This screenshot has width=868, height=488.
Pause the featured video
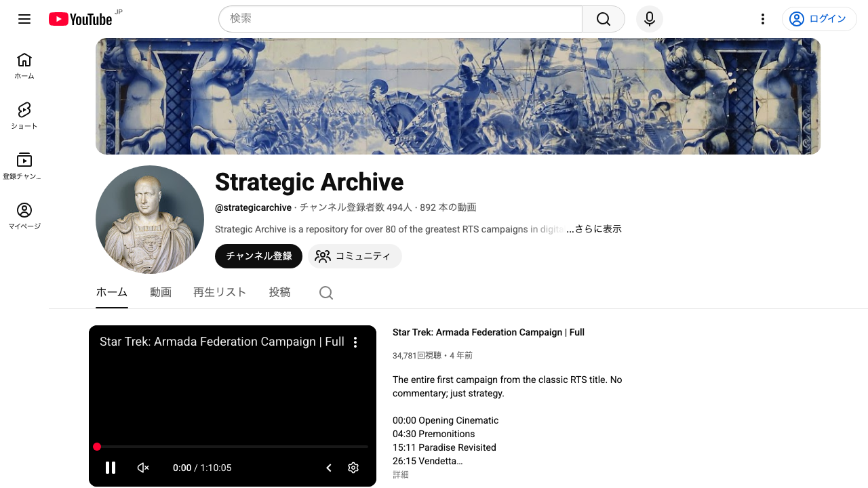coord(111,468)
